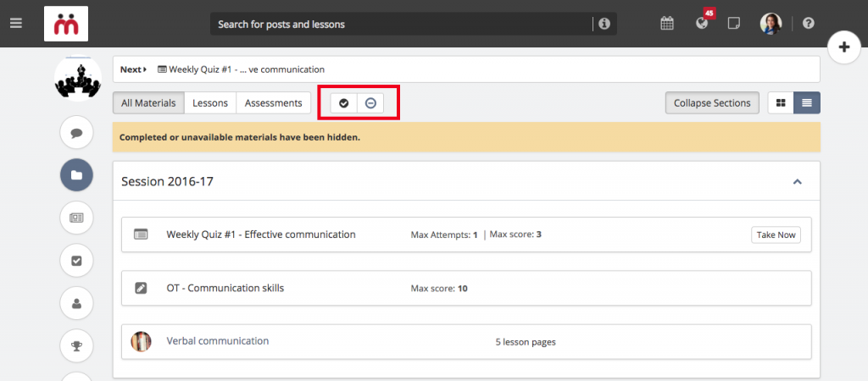Click the Max score: 10 text

tap(439, 288)
